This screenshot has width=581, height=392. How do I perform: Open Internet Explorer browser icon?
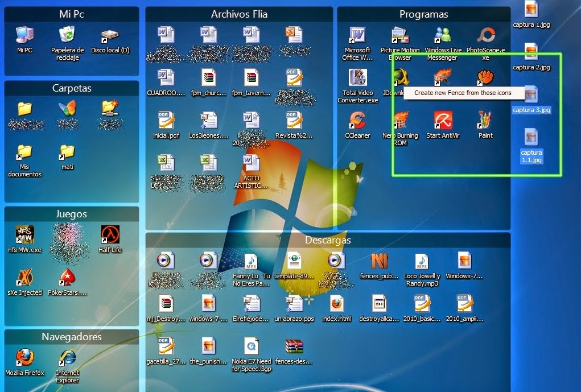[68, 358]
